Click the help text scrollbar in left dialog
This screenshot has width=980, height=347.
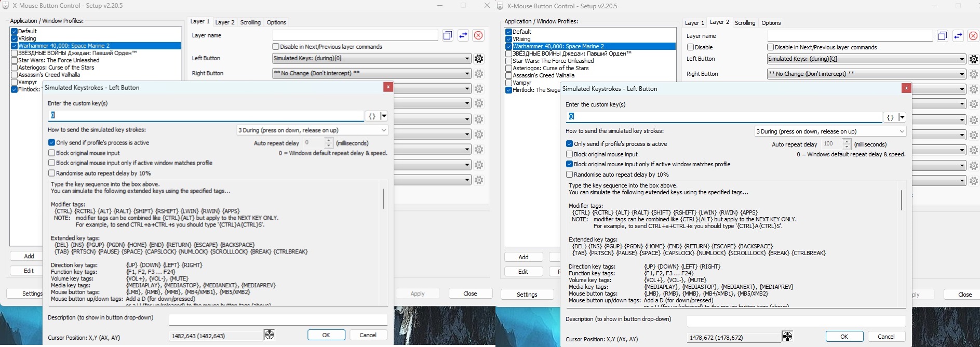click(383, 199)
